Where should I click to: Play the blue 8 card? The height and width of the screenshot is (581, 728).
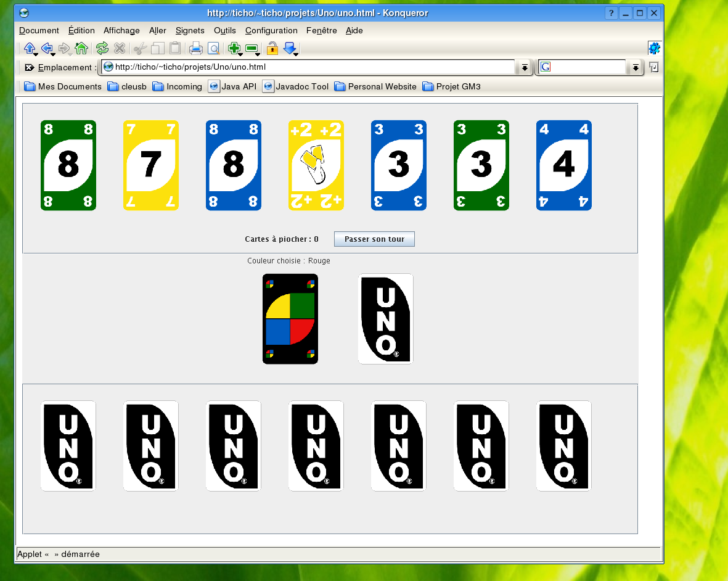pos(234,165)
